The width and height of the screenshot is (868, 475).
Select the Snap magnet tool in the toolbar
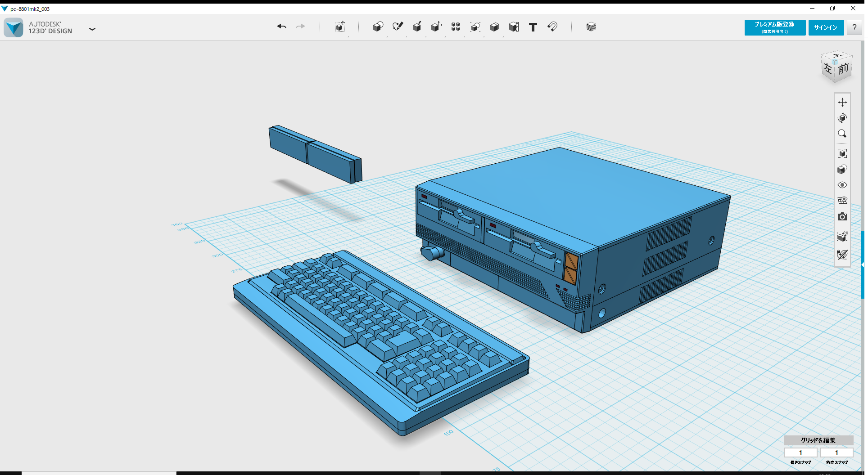tap(553, 27)
